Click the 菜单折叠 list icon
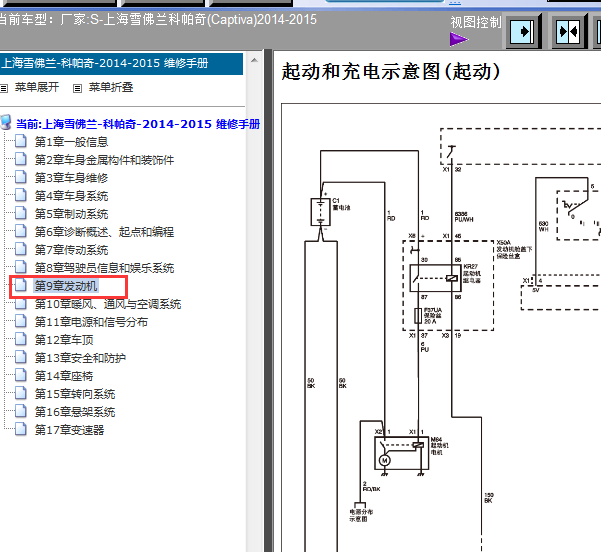 77,89
